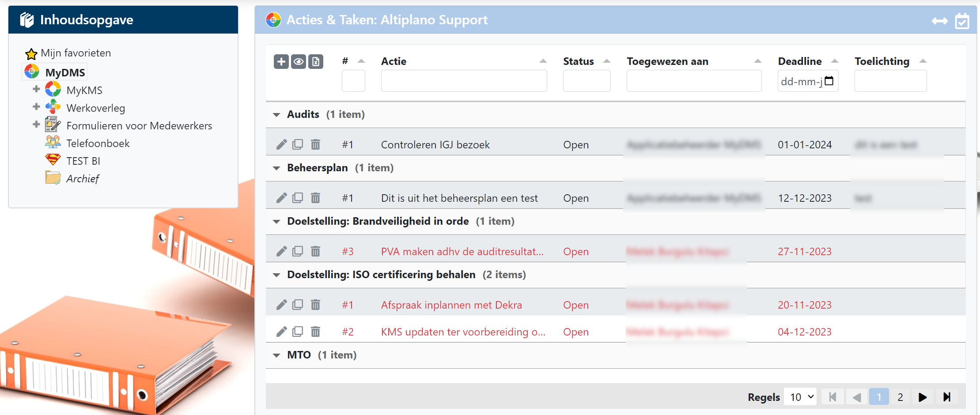Delete the KMS updaten action row

tap(315, 332)
